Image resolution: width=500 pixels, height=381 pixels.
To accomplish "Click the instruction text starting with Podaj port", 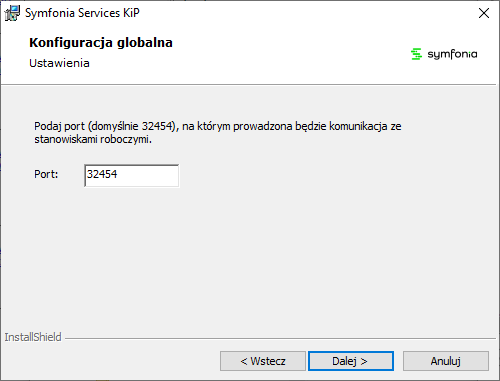I will pos(218,133).
